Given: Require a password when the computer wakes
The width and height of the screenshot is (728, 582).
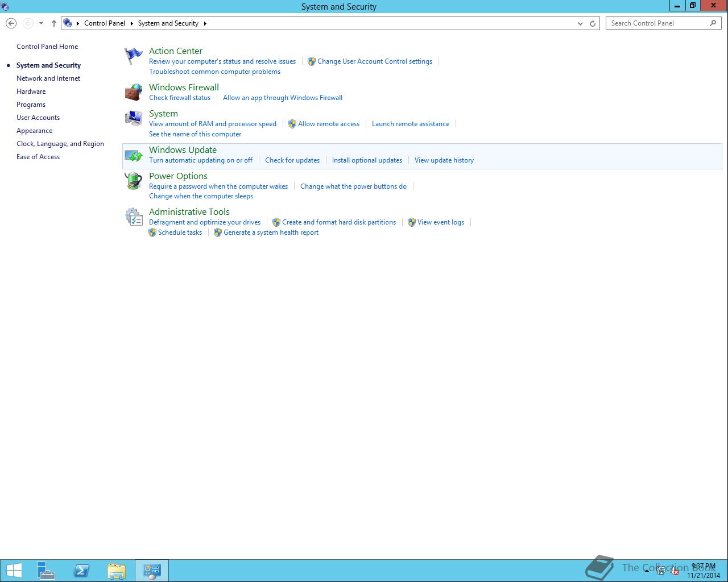Looking at the screenshot, I should pos(218,186).
